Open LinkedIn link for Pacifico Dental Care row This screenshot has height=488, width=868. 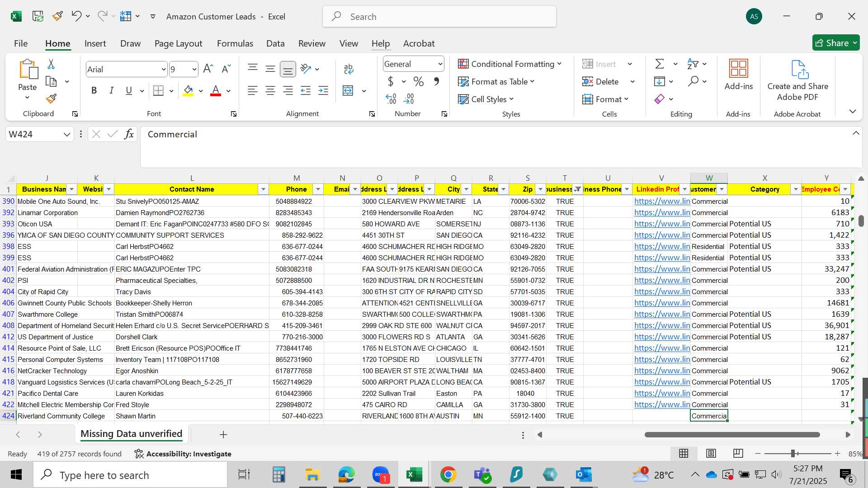click(662, 393)
